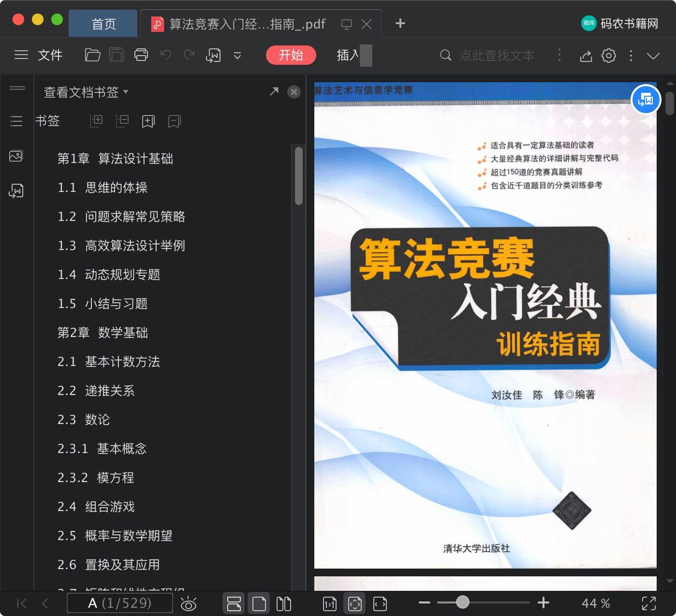Viewport: 676px width, 616px height.
Task: Select bookmark 2.2 递推关系
Action: [x=96, y=391]
